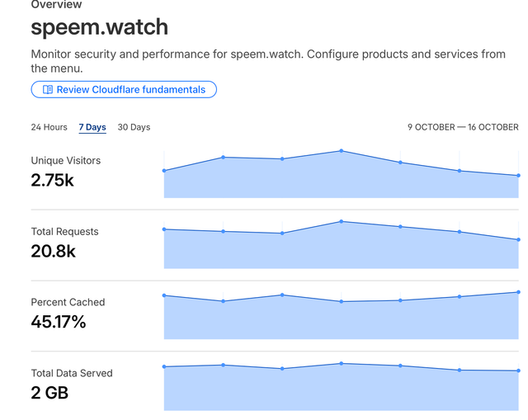The image size is (528, 420).
Task: Click the peak point on Total Data Served chart
Action: point(341,363)
